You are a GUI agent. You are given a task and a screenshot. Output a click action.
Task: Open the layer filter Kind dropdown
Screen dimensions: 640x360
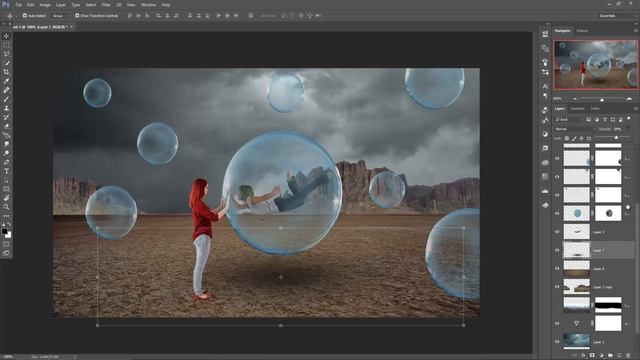click(x=569, y=120)
